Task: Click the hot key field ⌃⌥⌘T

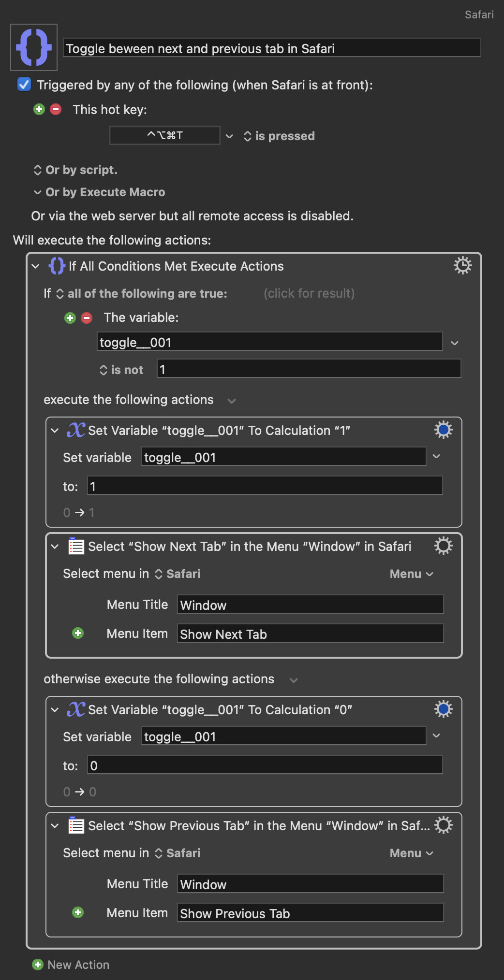Action: coord(165,135)
